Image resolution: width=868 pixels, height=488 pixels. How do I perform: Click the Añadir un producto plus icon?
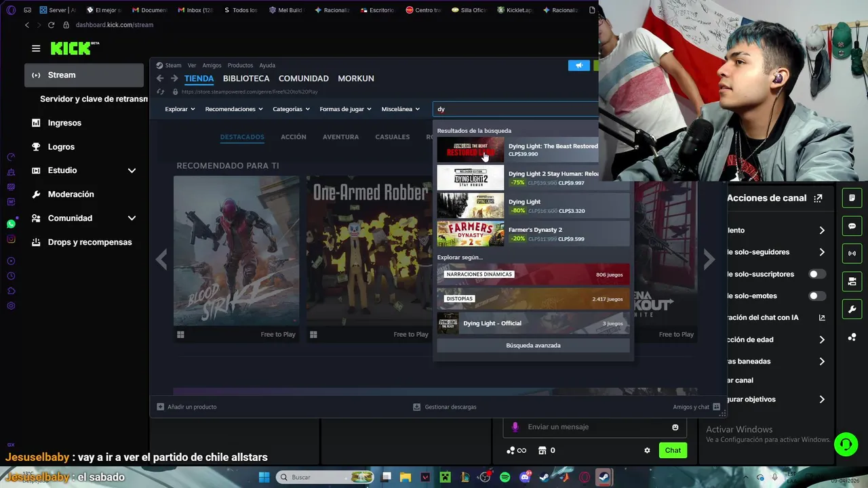pos(160,407)
